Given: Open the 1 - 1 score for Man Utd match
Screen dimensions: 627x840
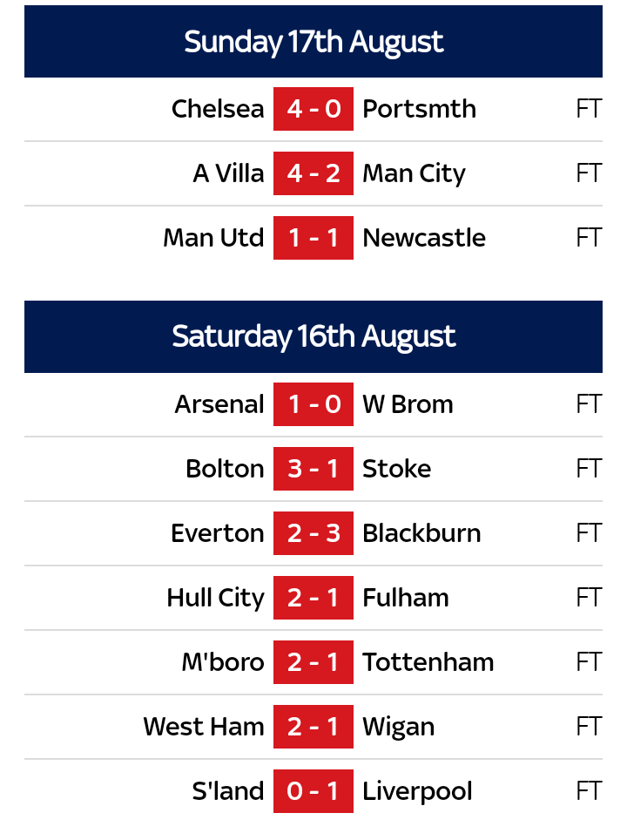Looking at the screenshot, I should (x=313, y=238).
